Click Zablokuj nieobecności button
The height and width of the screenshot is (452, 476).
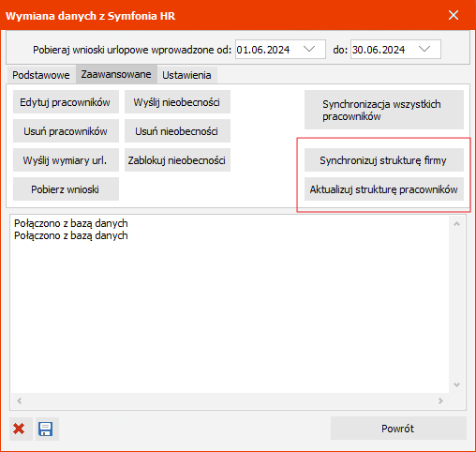tap(177, 160)
